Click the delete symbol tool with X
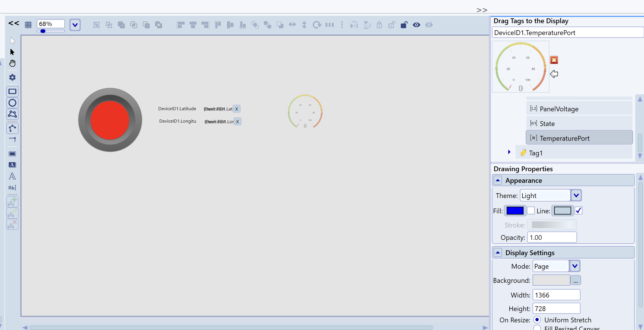Image resolution: width=644 pixels, height=330 pixels. pos(12,224)
